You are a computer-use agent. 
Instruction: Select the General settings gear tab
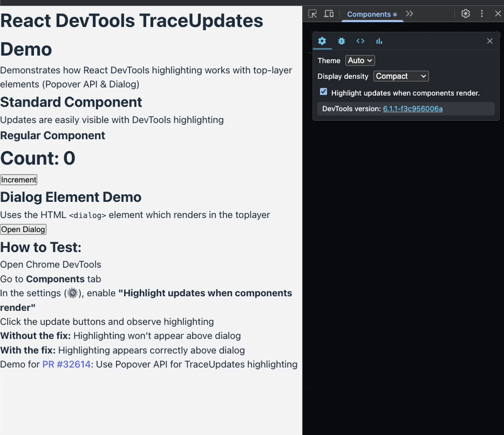tap(322, 41)
